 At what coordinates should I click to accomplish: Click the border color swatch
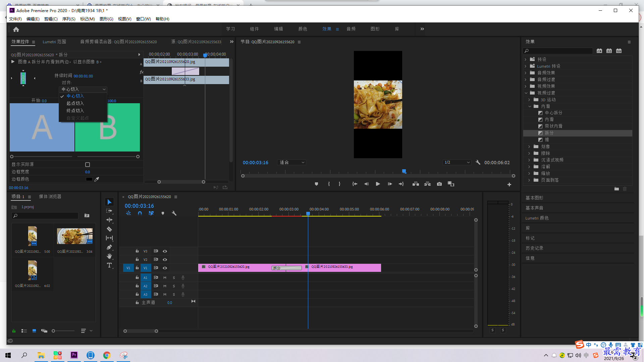coord(89,179)
